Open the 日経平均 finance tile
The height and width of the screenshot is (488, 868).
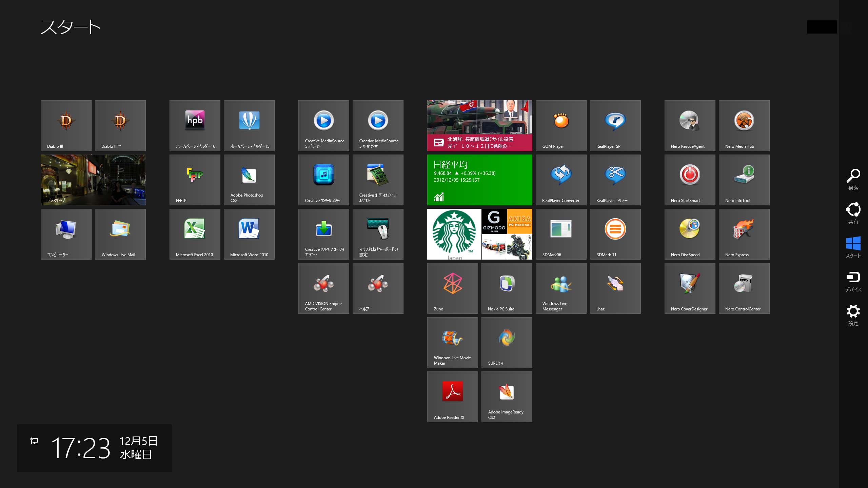480,180
